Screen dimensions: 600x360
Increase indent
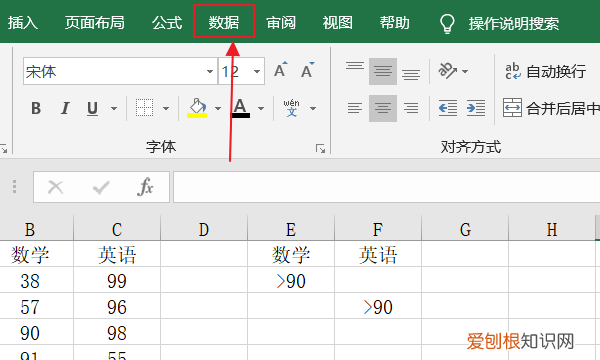coord(476,108)
